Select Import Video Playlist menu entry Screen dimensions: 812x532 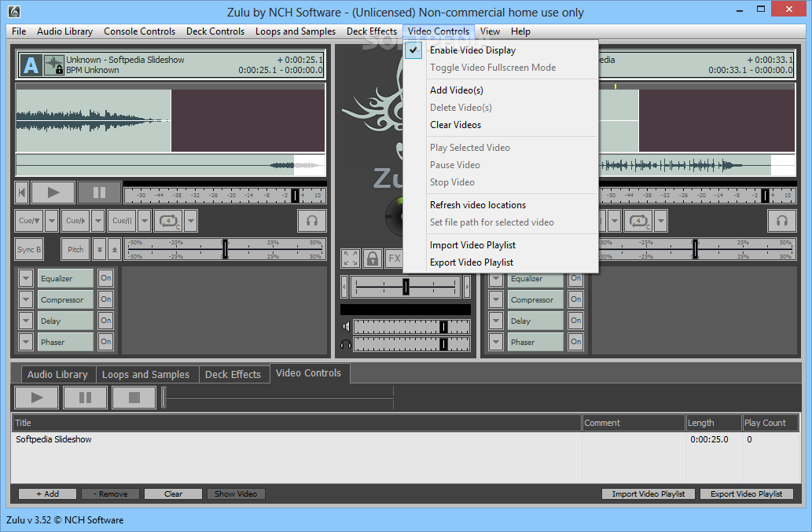tap(500, 244)
